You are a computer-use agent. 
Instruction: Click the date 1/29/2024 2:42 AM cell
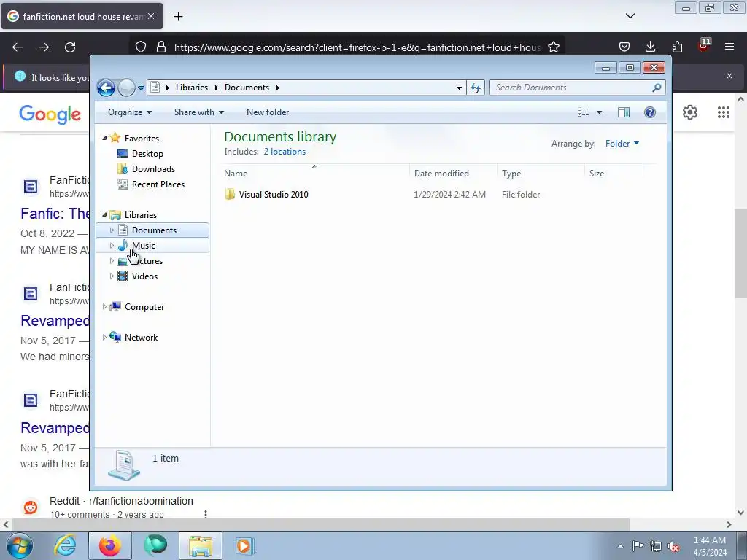tap(449, 194)
